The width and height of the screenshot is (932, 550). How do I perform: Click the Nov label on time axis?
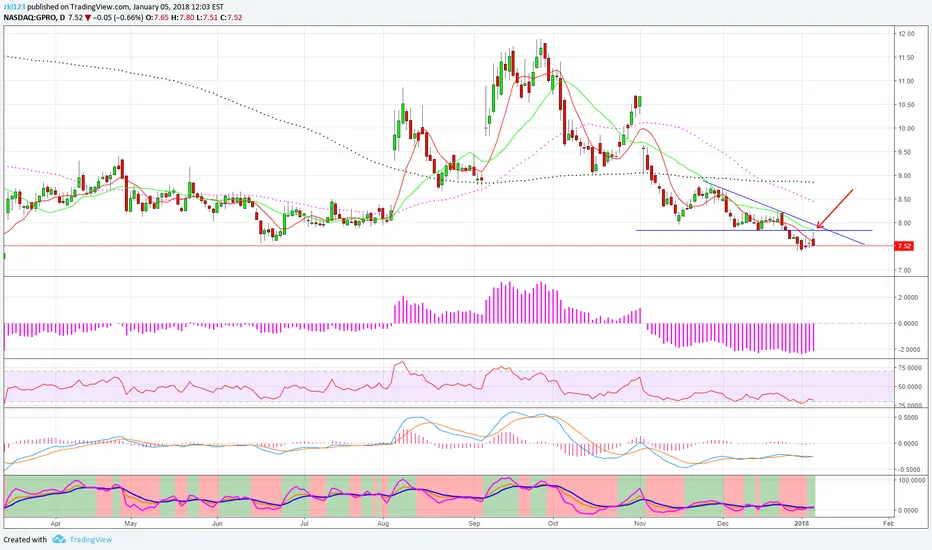640,524
